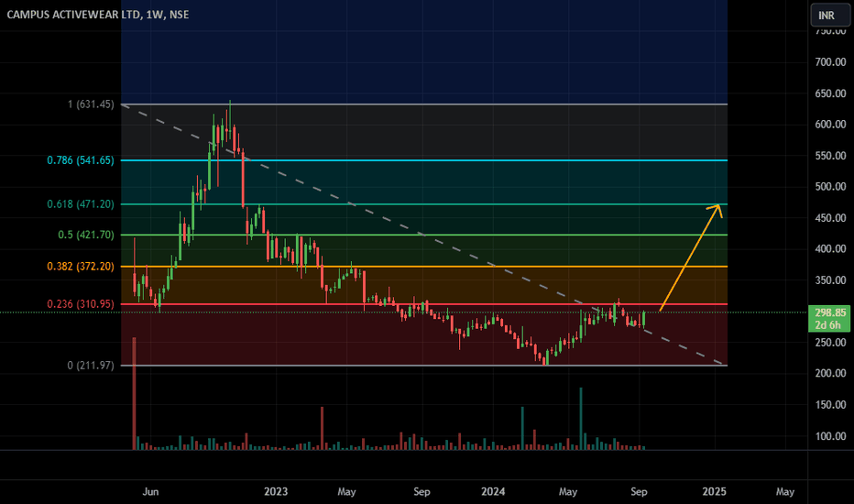Select the 0.786 (541.65) Fibonacci label
Image resolution: width=854 pixels, height=504 pixels.
tap(81, 160)
